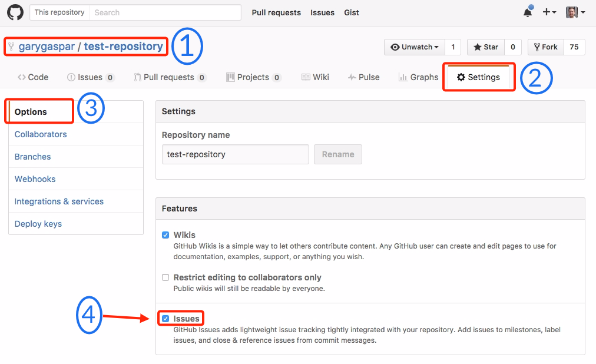Open Issues in top navigation
The width and height of the screenshot is (596, 364).
click(322, 12)
